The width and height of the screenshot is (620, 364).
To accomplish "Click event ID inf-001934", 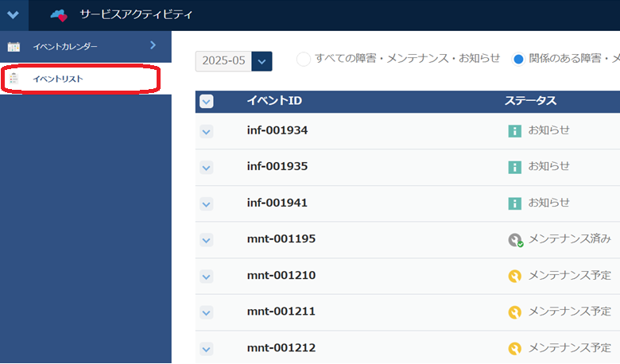I will (x=277, y=130).
